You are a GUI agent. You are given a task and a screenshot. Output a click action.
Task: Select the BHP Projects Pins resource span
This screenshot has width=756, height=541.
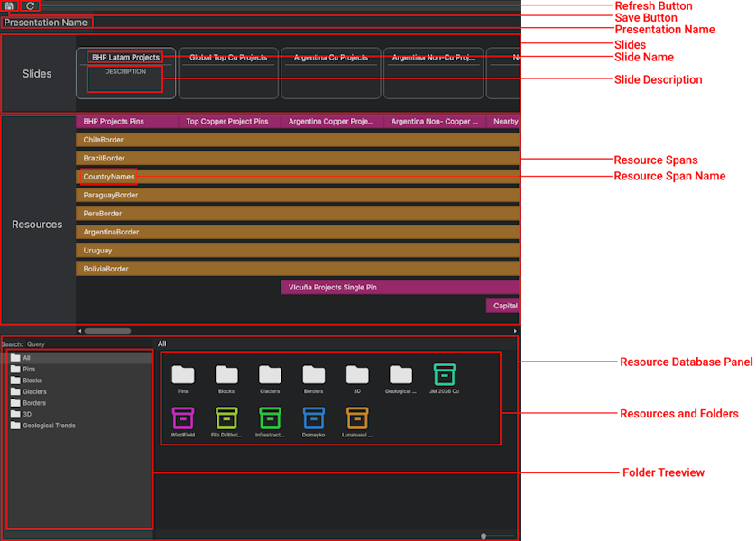point(126,122)
